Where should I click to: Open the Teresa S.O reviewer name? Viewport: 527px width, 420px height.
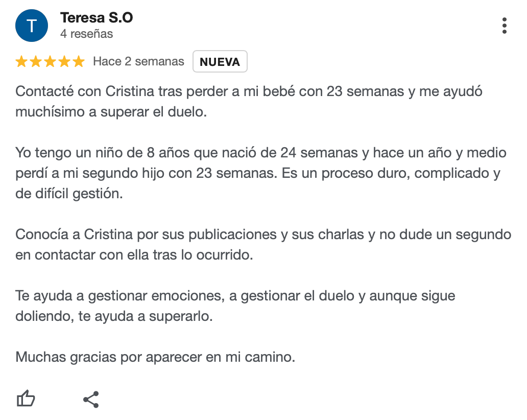coord(97,17)
